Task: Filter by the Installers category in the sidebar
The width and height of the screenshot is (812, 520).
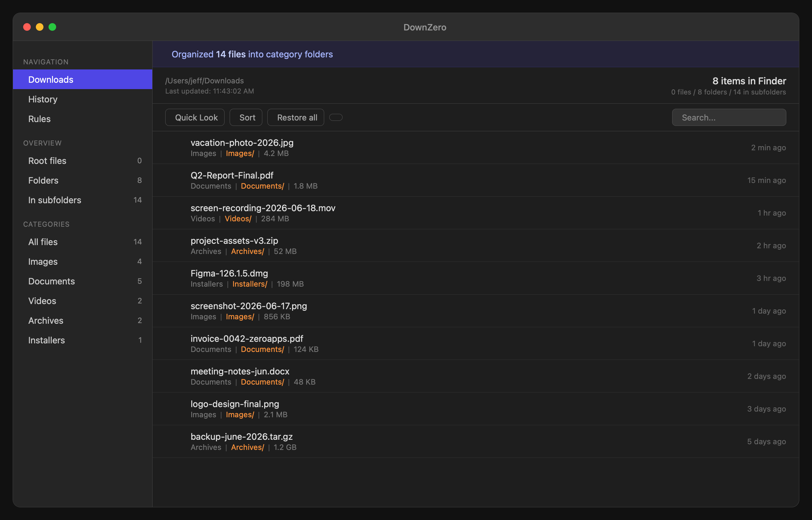Action: (x=82, y=340)
